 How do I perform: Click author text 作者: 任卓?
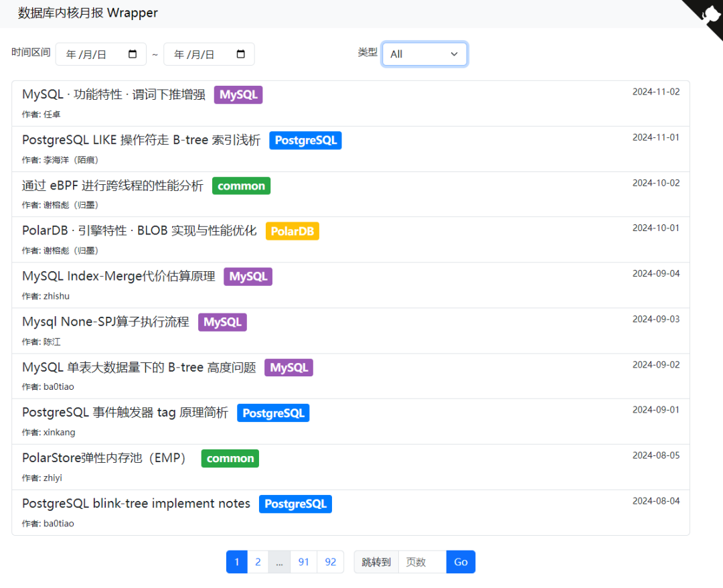click(41, 115)
